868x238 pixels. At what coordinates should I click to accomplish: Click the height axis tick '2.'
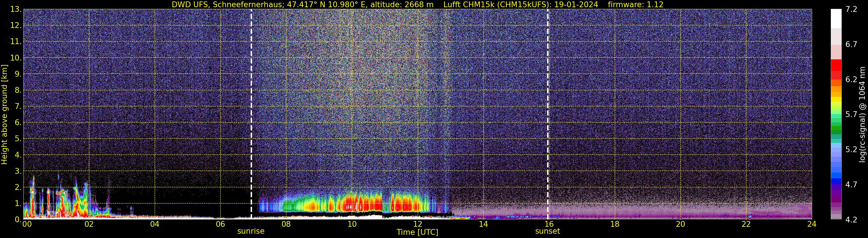click(x=18, y=188)
